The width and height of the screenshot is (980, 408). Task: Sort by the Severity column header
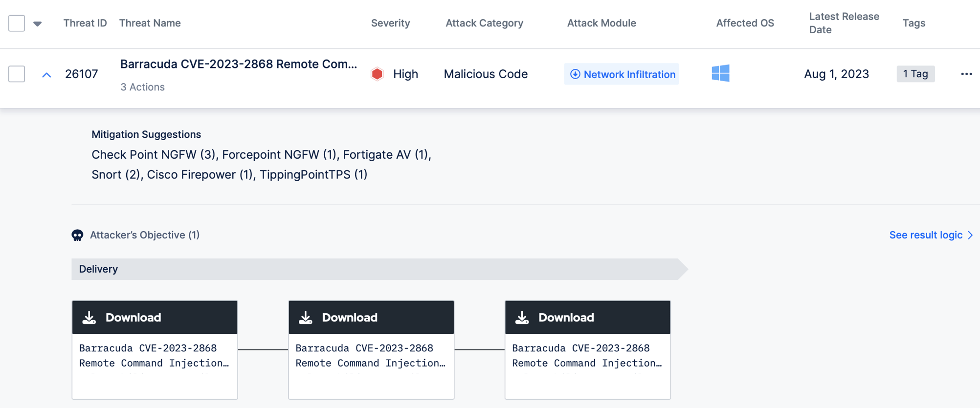[390, 23]
